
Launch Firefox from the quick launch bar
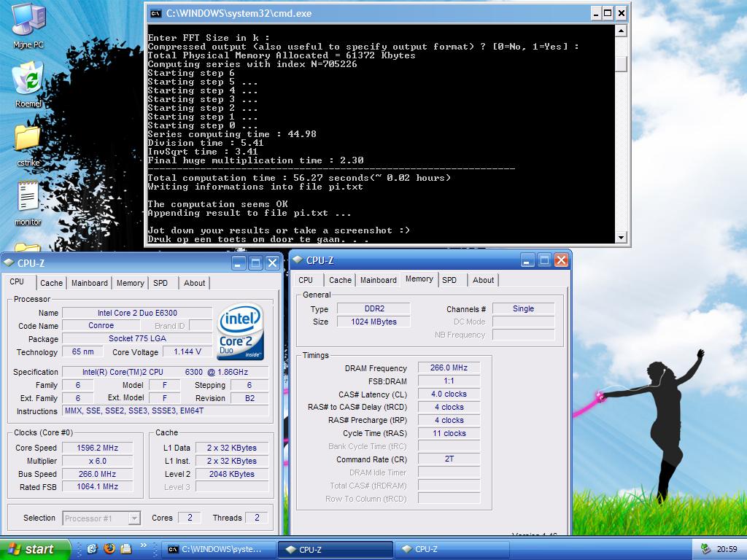(109, 548)
